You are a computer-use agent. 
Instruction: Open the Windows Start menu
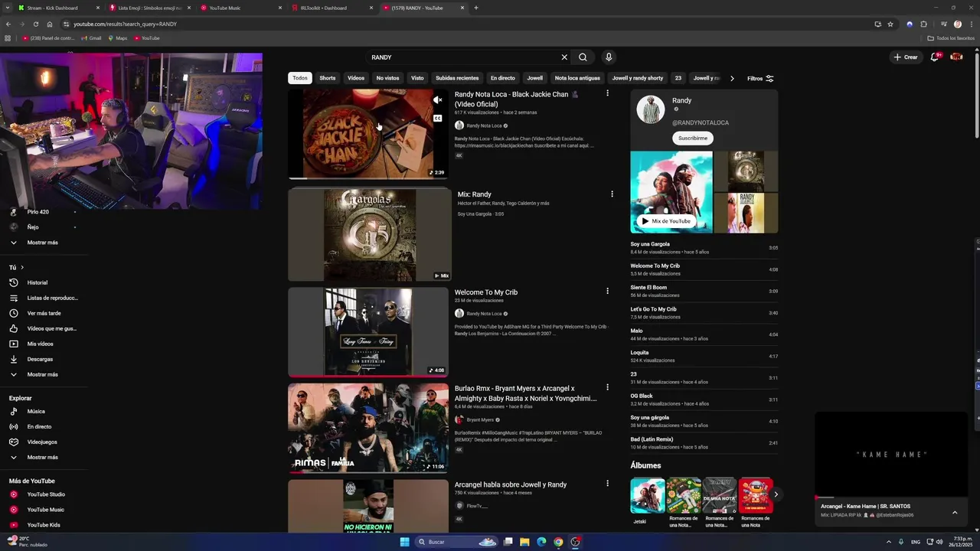tap(404, 542)
